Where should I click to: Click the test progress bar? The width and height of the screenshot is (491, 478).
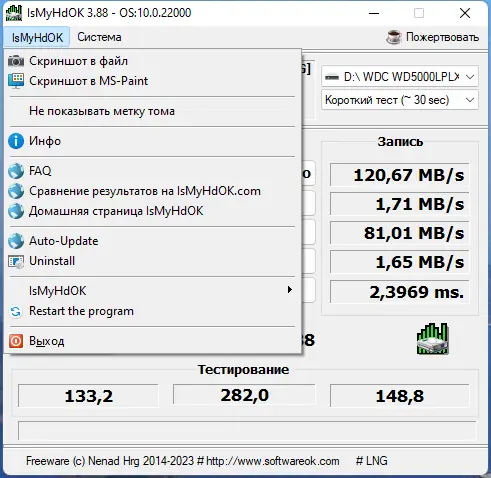(x=247, y=431)
